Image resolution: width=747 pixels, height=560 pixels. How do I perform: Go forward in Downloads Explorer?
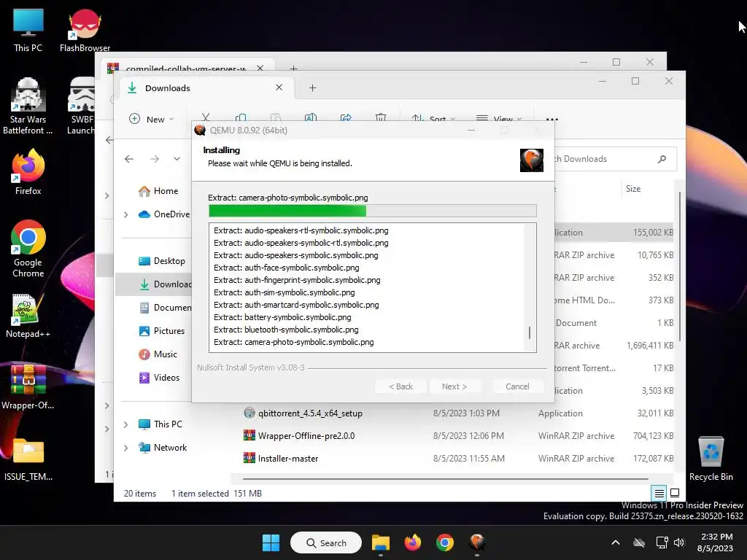(x=155, y=159)
